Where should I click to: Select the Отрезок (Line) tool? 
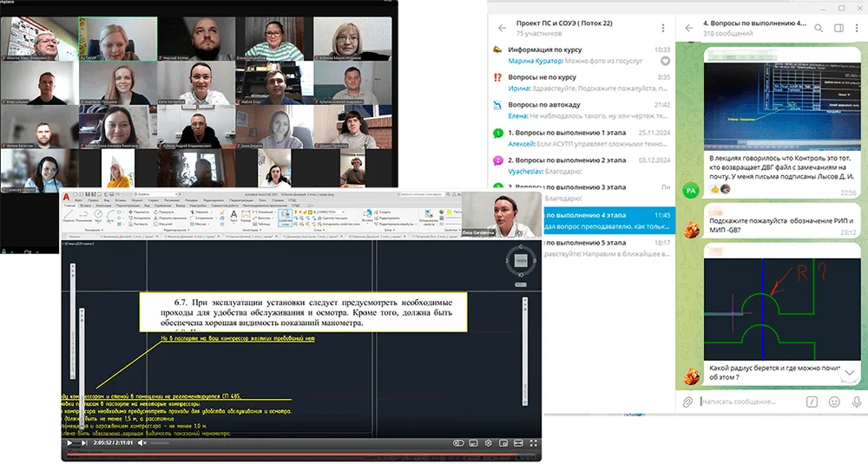pos(68,215)
